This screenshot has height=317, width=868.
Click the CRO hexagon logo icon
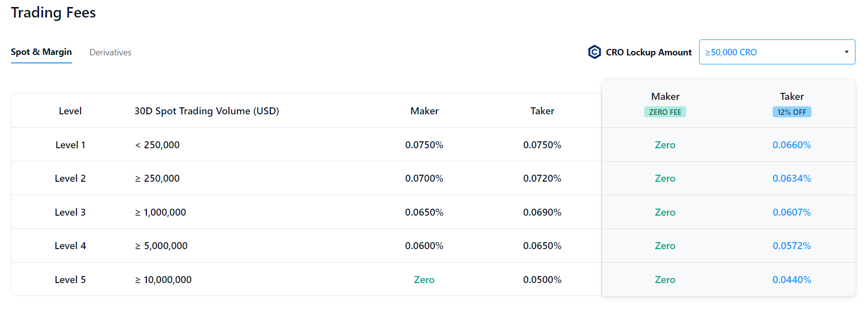pos(594,52)
